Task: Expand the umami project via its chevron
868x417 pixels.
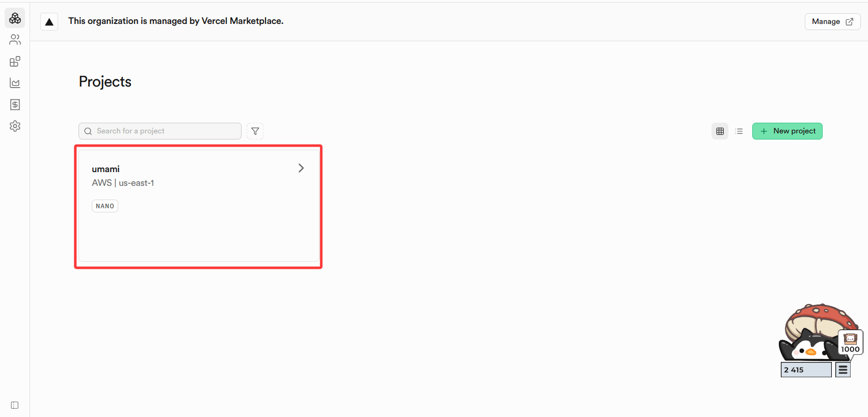Action: tap(301, 168)
